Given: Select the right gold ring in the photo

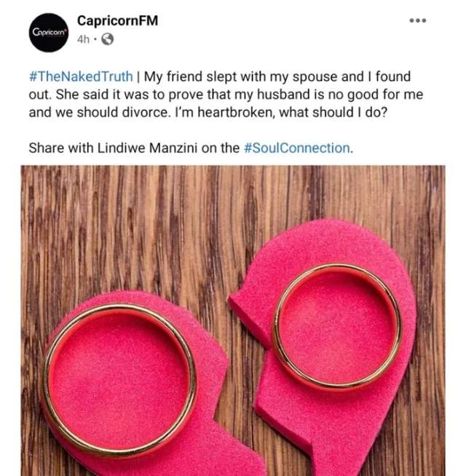Looking at the screenshot, I should pyautogui.click(x=337, y=325).
